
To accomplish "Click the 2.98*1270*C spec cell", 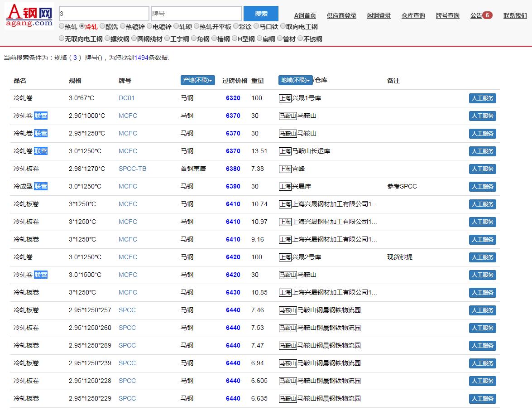I will pyautogui.click(x=87, y=169).
